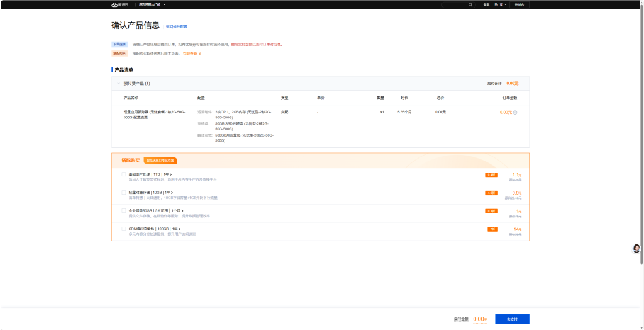Click the discount badge on 轻量对象存储 row

(491, 193)
